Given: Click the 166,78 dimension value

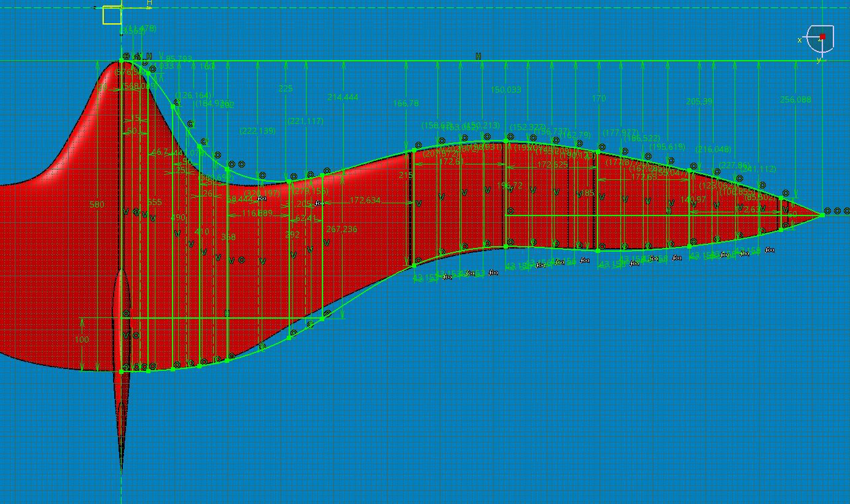Looking at the screenshot, I should pos(406,104).
